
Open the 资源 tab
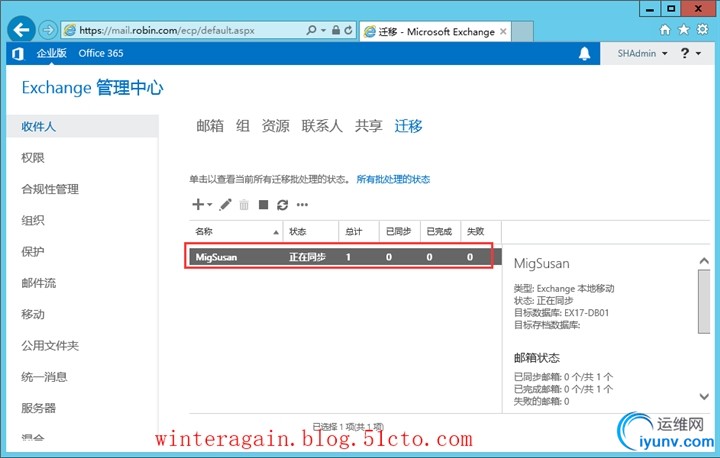pos(276,126)
